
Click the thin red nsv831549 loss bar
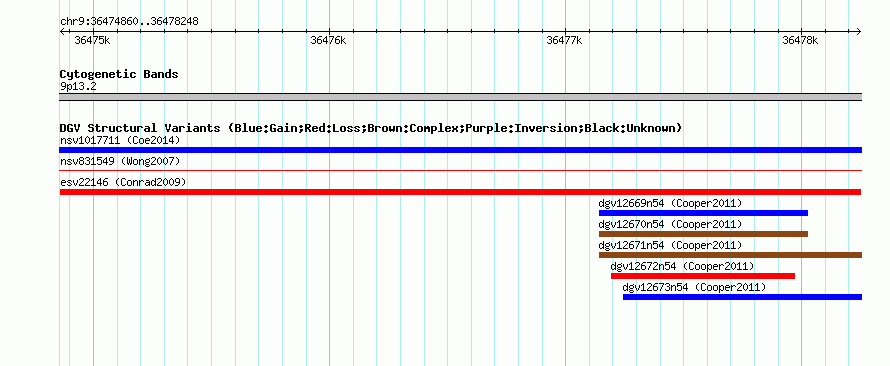pos(460,170)
